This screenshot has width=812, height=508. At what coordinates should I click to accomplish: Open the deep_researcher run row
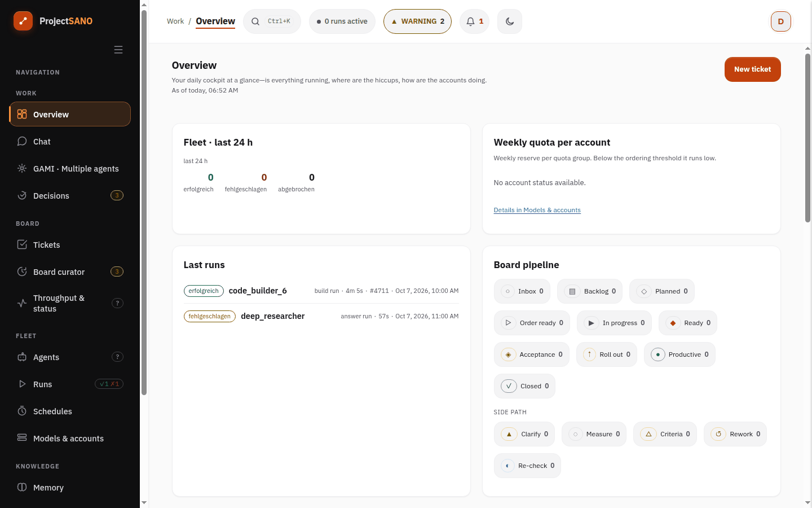click(x=321, y=316)
